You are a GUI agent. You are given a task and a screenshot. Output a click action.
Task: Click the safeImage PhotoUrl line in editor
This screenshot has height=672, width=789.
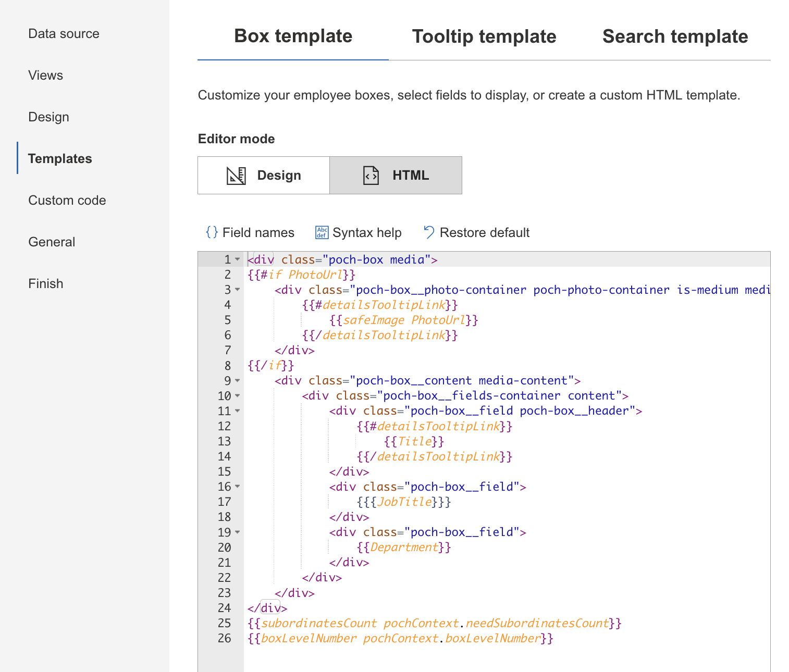tap(403, 320)
